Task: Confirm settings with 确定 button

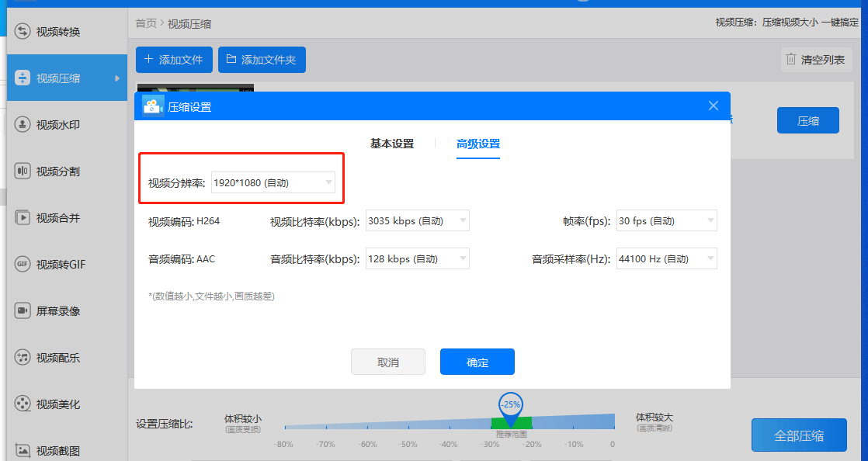Action: click(477, 362)
